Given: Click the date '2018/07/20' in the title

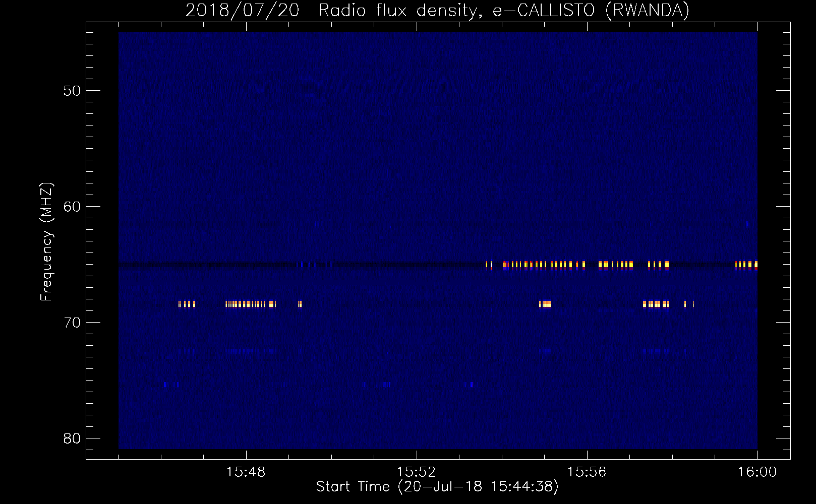Looking at the screenshot, I should click(242, 11).
